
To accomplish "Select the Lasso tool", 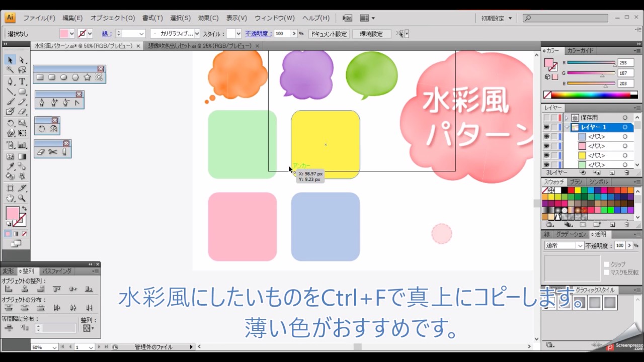I will pyautogui.click(x=22, y=70).
